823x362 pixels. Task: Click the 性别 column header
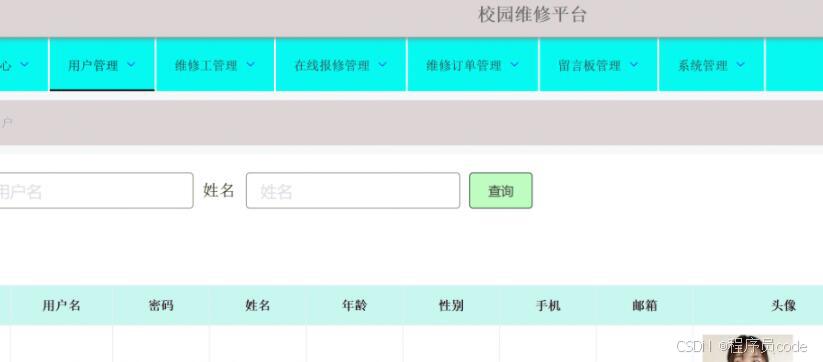(x=451, y=305)
